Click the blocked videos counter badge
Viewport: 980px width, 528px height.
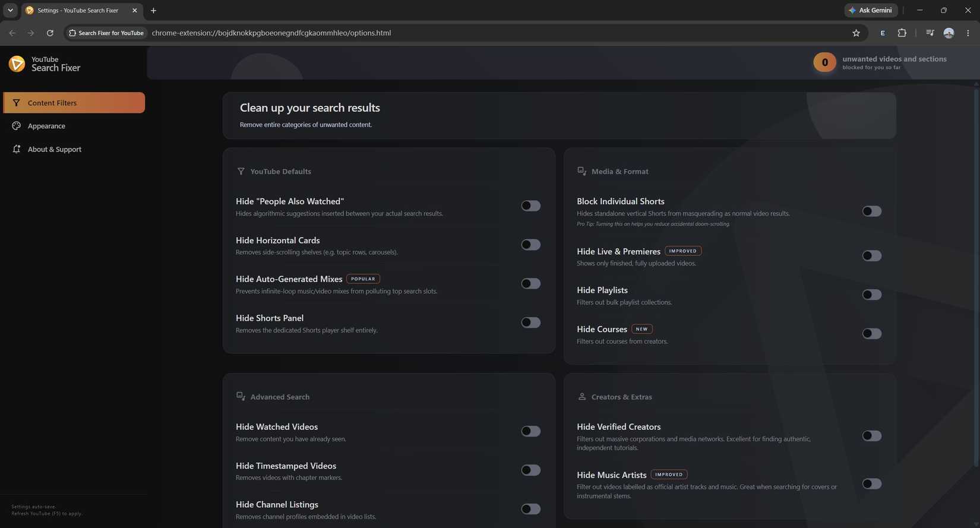pos(824,62)
